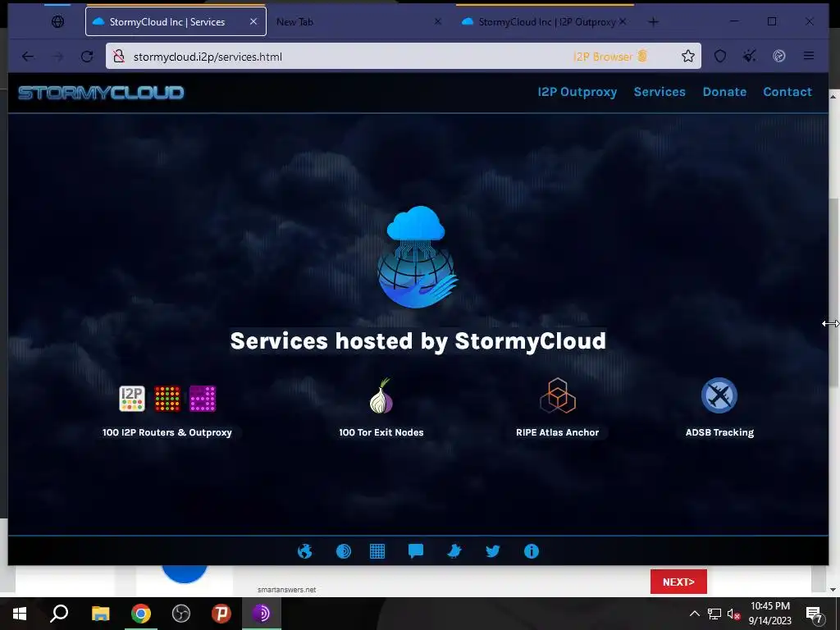Open Google Chrome from the taskbar
The width and height of the screenshot is (840, 630).
(x=141, y=614)
